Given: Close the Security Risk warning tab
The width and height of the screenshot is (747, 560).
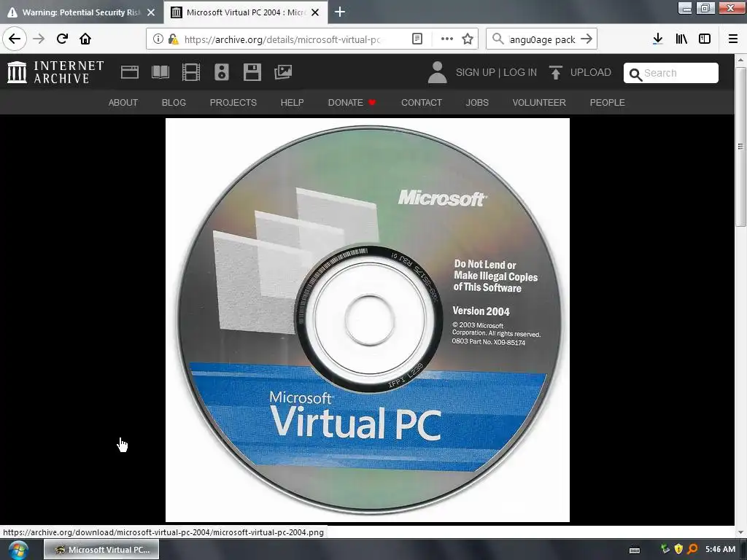Looking at the screenshot, I should (151, 12).
